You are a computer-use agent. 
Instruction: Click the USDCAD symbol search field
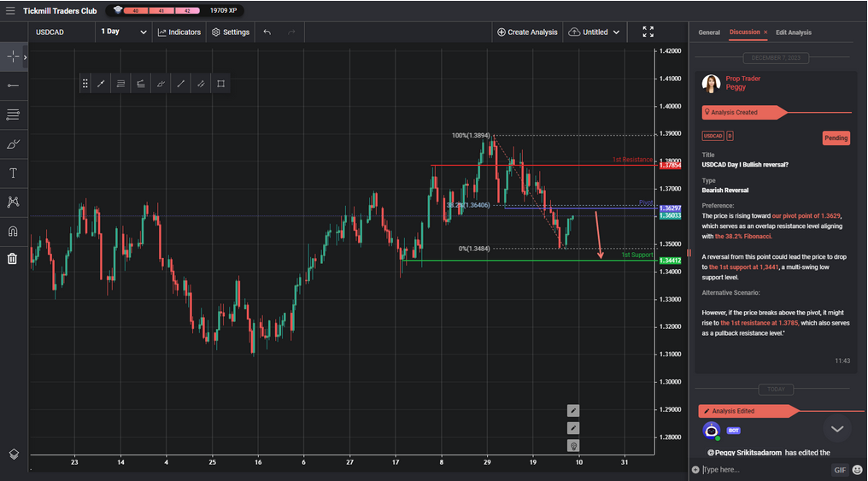[x=62, y=32]
